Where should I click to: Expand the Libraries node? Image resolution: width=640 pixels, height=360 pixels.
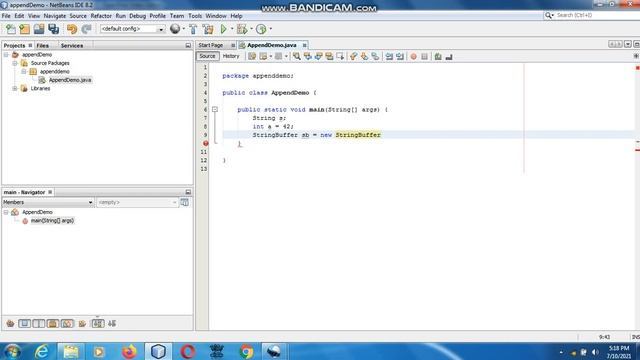15,89
